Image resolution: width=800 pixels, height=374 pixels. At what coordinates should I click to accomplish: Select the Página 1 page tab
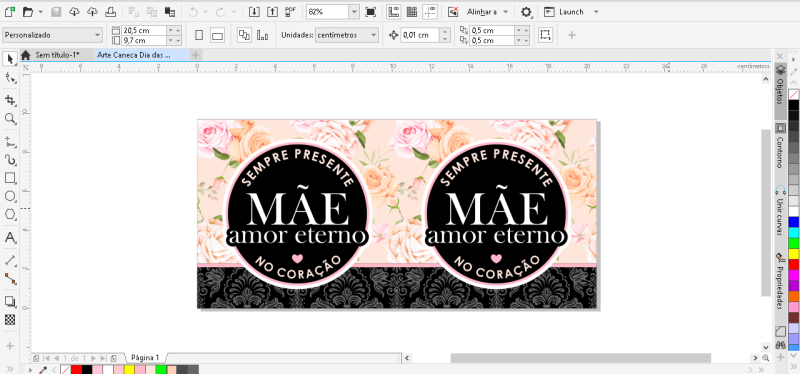145,358
